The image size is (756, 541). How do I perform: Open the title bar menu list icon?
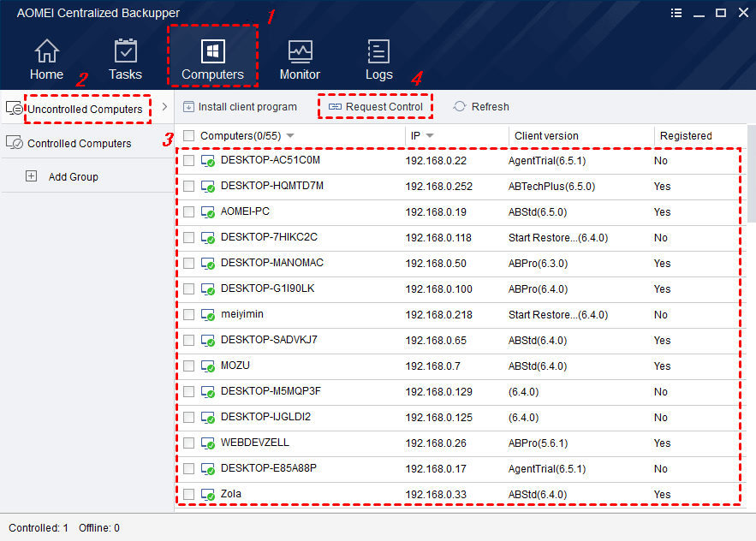676,13
